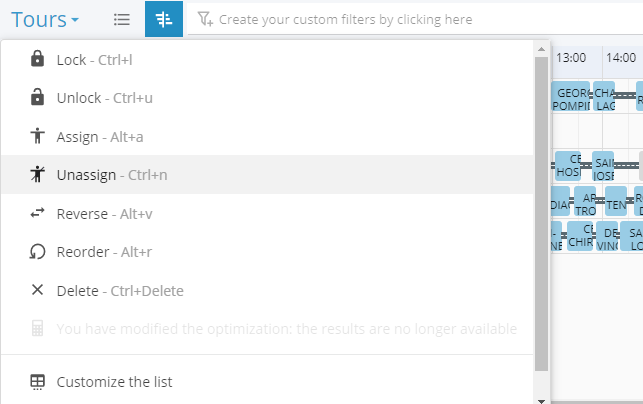This screenshot has width=643, height=404.
Task: Switch to list view in toolbar
Action: [x=121, y=19]
